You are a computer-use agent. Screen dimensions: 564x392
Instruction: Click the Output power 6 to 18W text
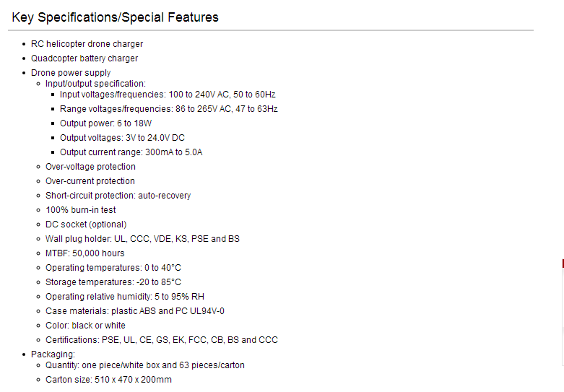coord(105,123)
